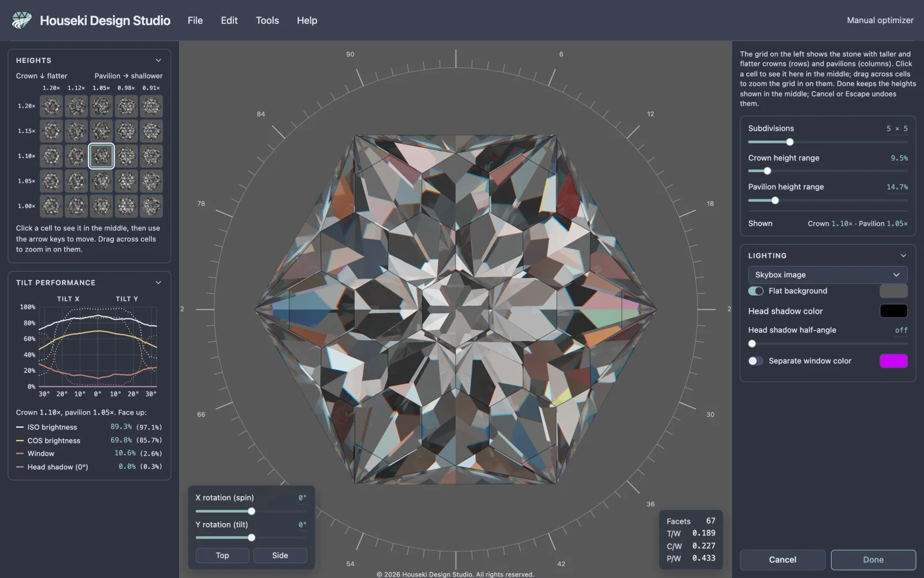Click the Pavilion height range 14.7% value

coord(897,187)
